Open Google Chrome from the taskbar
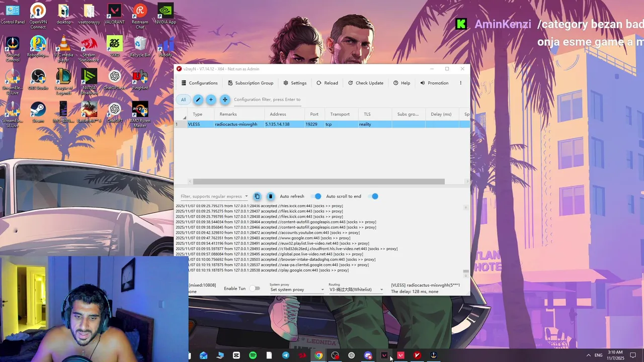The image size is (644, 362). [318, 355]
